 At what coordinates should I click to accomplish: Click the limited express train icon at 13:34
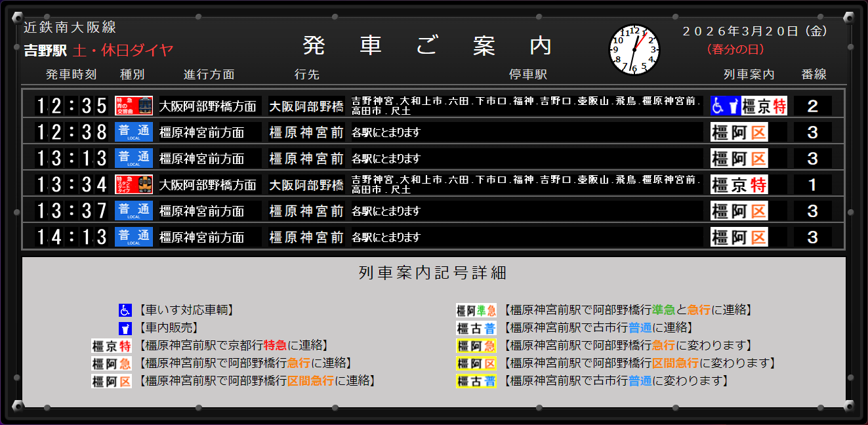[134, 184]
